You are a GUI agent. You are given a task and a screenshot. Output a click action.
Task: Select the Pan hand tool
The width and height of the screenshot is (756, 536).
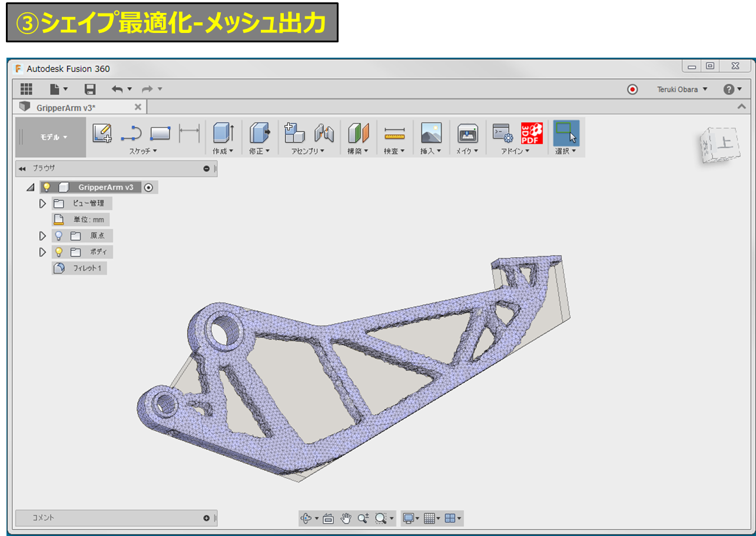pyautogui.click(x=346, y=518)
